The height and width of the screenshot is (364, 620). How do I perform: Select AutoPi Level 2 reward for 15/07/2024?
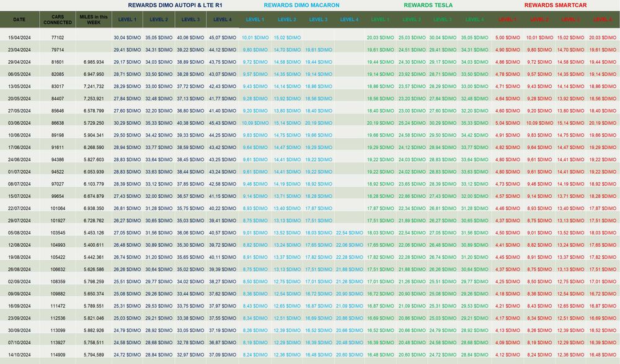[x=159, y=196]
